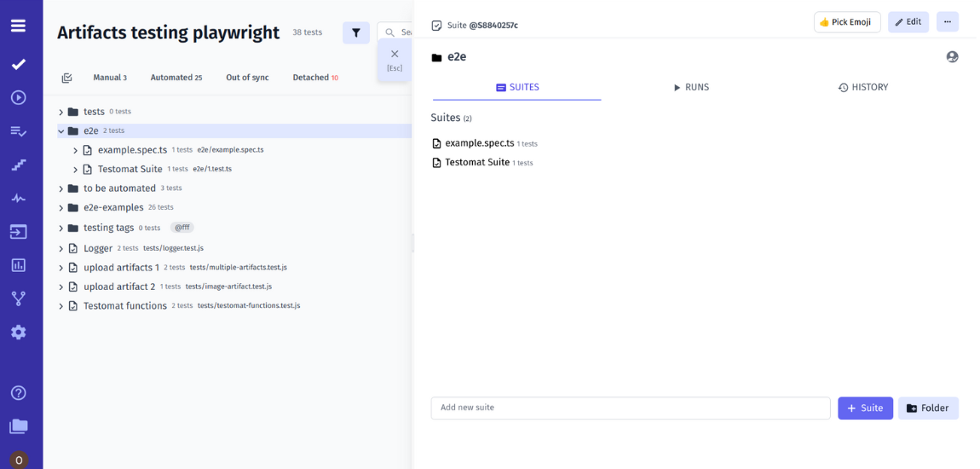The image size is (980, 469).
Task: Open the Help question mark icon
Action: 18,393
